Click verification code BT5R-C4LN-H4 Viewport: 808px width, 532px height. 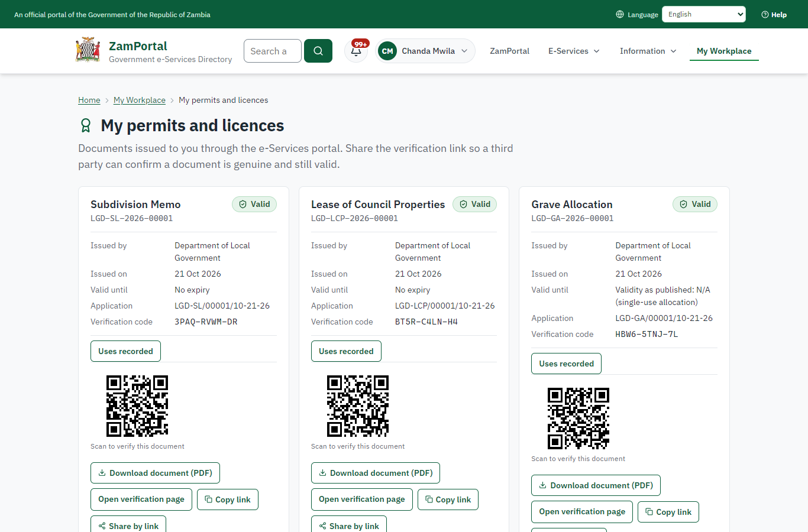pos(426,322)
